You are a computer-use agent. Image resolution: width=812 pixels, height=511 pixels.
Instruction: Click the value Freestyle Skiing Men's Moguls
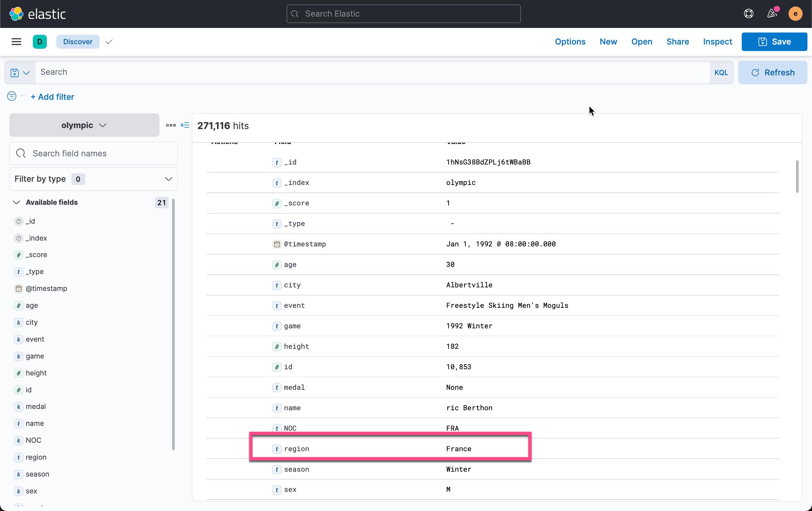click(507, 306)
